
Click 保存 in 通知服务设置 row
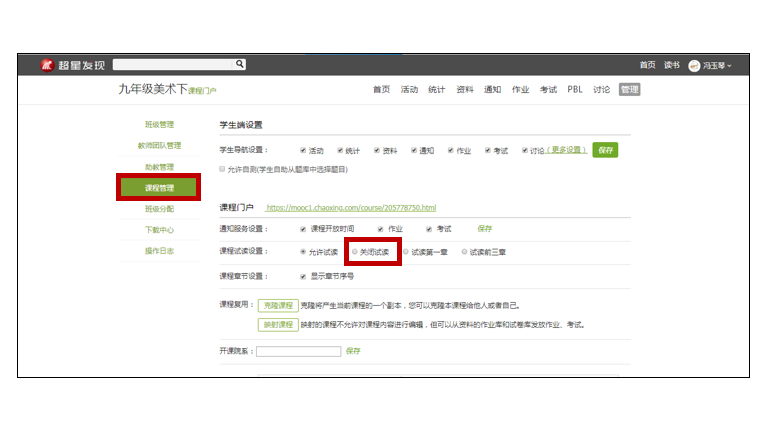click(x=485, y=229)
